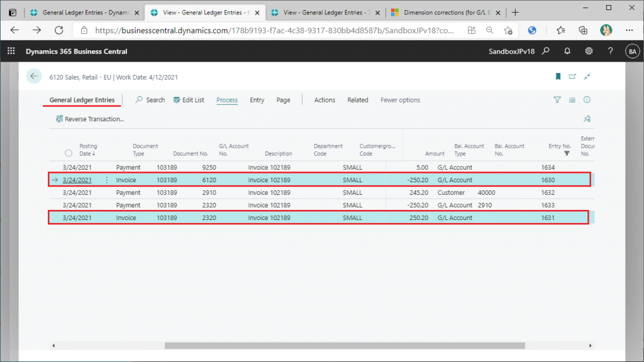Click the bookmark icon on the page
Viewport: 644px width, 362px height.
tap(558, 76)
